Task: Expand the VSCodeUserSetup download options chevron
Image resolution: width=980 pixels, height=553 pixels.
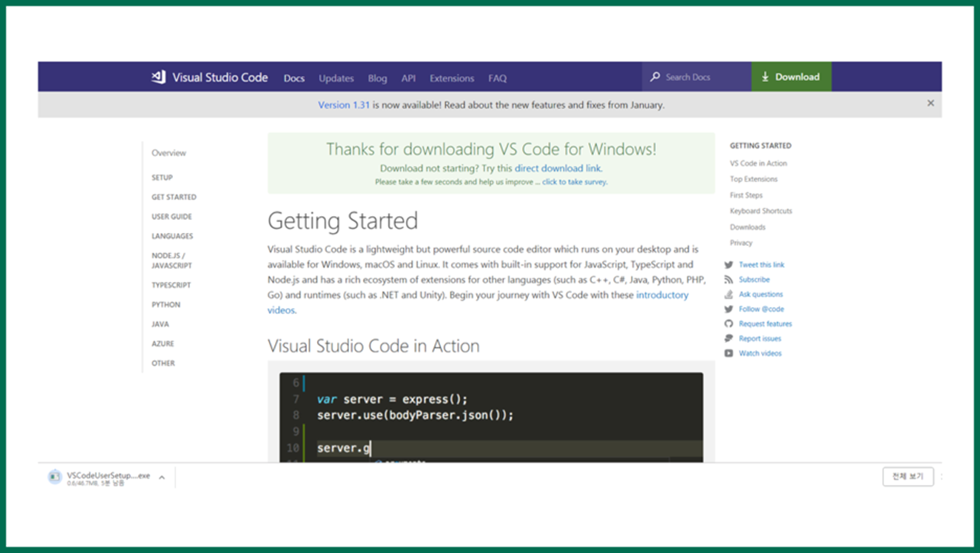Action: click(x=162, y=478)
